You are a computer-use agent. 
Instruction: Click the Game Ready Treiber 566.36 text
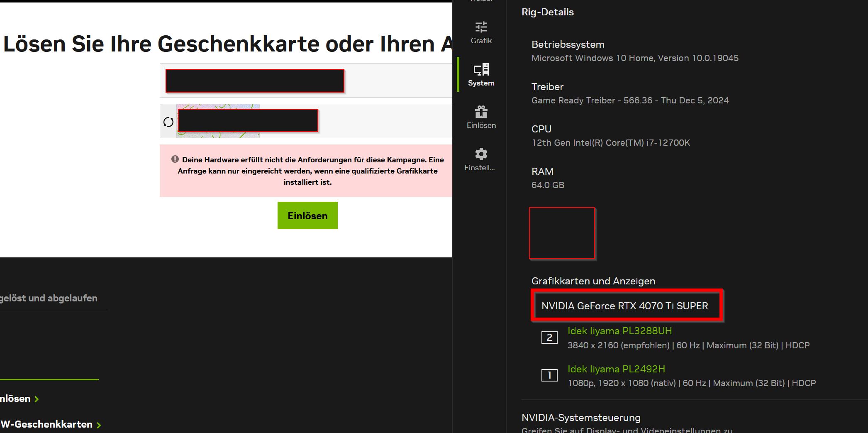point(630,100)
